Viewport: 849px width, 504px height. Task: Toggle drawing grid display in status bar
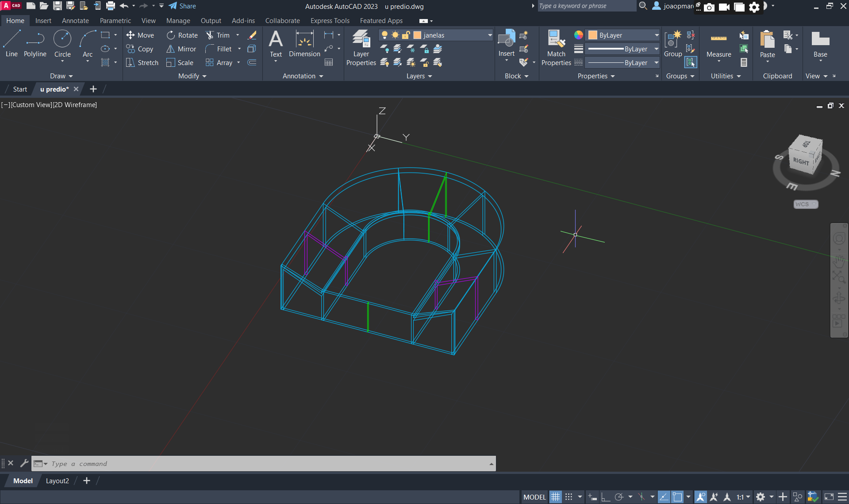pyautogui.click(x=555, y=497)
